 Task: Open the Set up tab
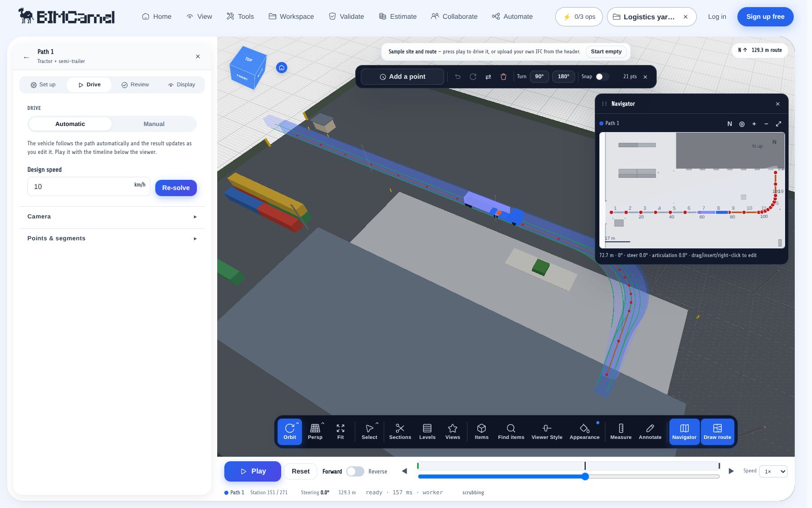point(43,85)
